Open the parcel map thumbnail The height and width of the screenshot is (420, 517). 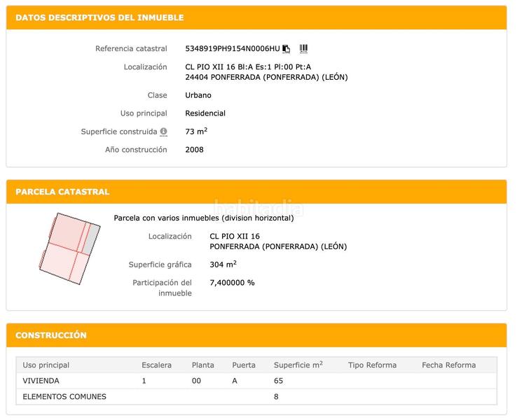69,250
